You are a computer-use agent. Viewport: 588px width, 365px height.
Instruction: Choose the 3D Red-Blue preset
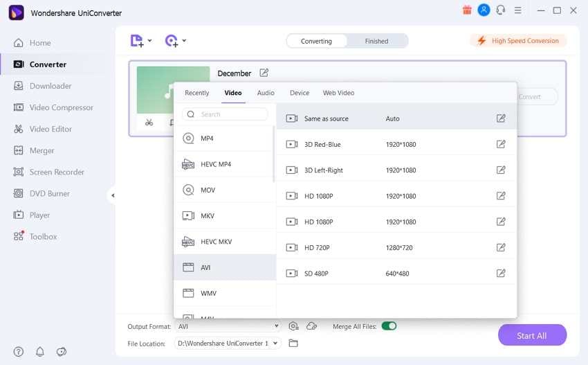(x=396, y=144)
